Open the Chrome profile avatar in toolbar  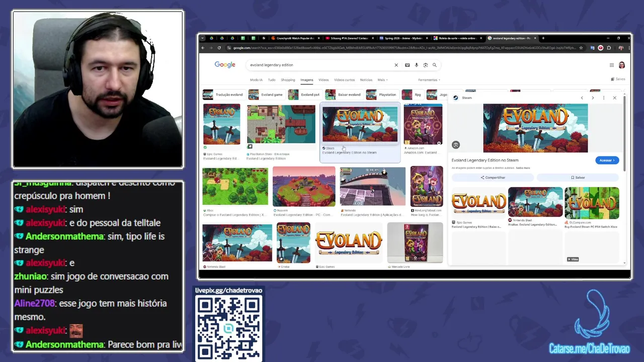point(621,48)
